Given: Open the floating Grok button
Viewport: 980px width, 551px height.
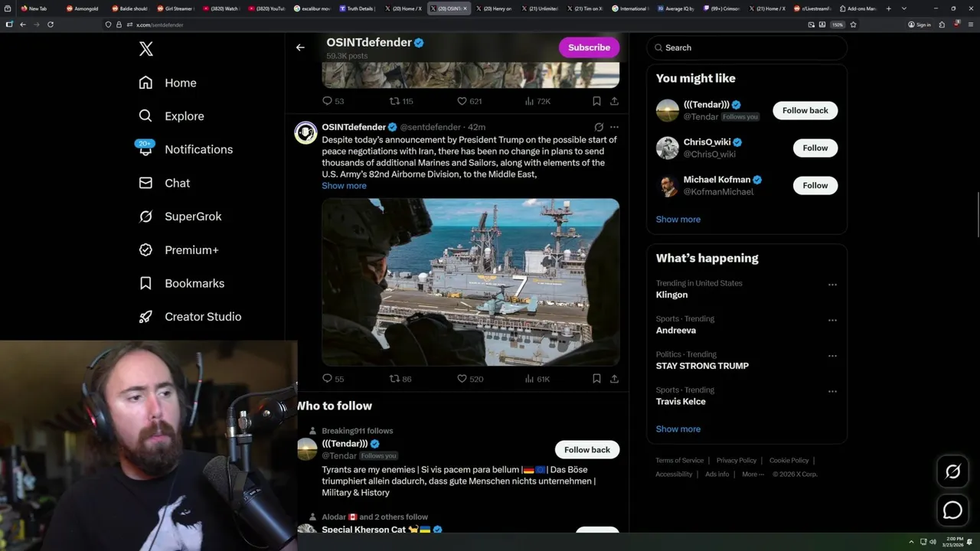Looking at the screenshot, I should pyautogui.click(x=952, y=472).
